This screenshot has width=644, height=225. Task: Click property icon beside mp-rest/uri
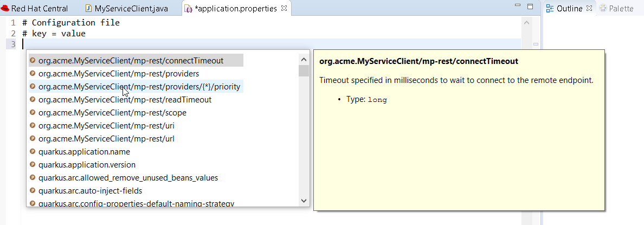point(33,126)
